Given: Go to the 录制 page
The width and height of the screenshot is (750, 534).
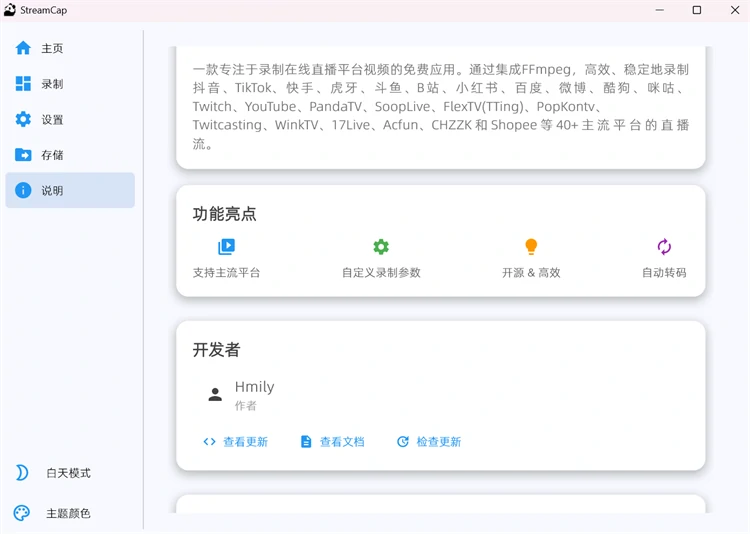Looking at the screenshot, I should [x=70, y=84].
